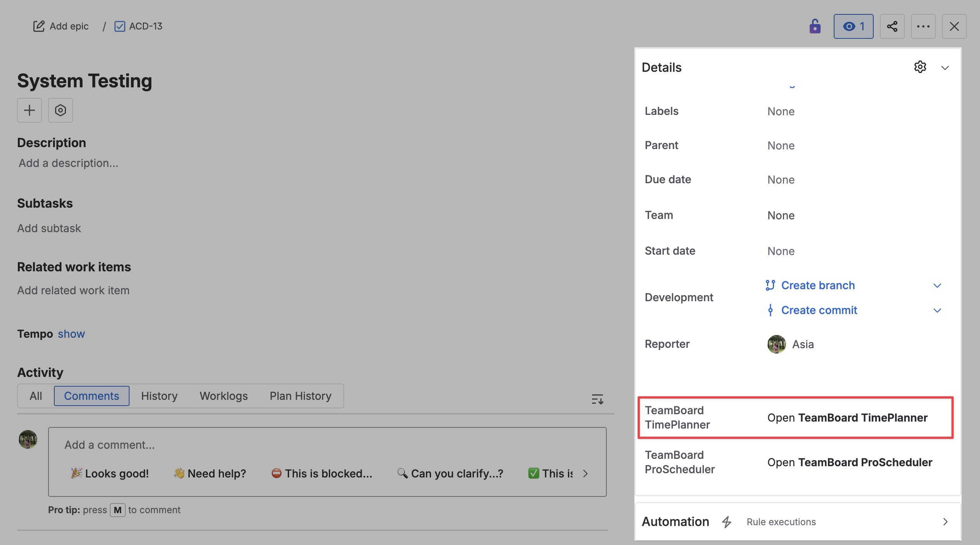This screenshot has width=980, height=545.
Task: Expand the Create branch dropdown arrow
Action: pyautogui.click(x=937, y=286)
